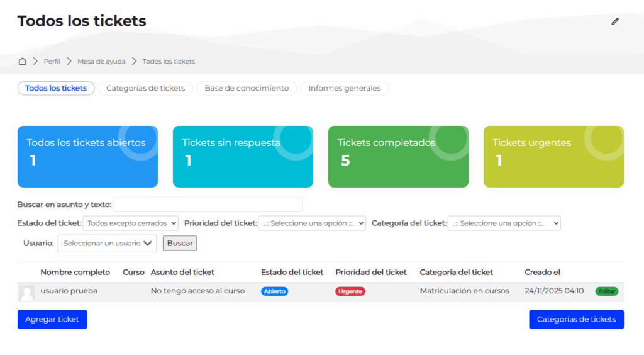Image resolution: width=644 pixels, height=355 pixels.
Task: Click the blue Categorías de tickets button
Action: click(x=576, y=320)
